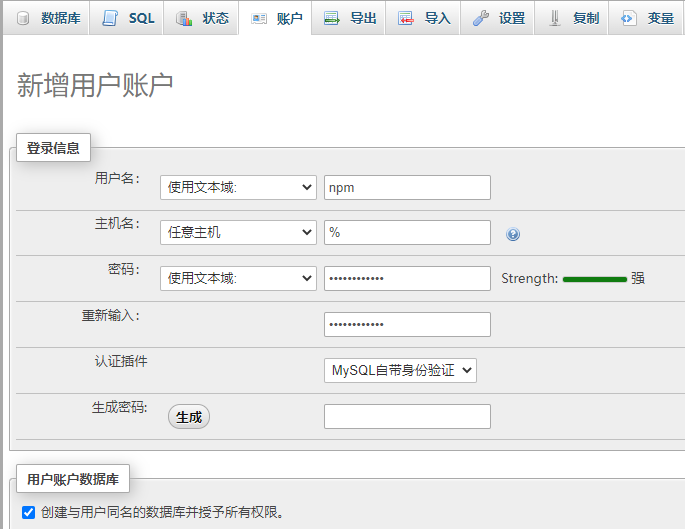Uncheck 创建与用户同名的数据库并授予所有权限 checkbox
Image resolution: width=685 pixels, height=529 pixels.
[x=28, y=512]
